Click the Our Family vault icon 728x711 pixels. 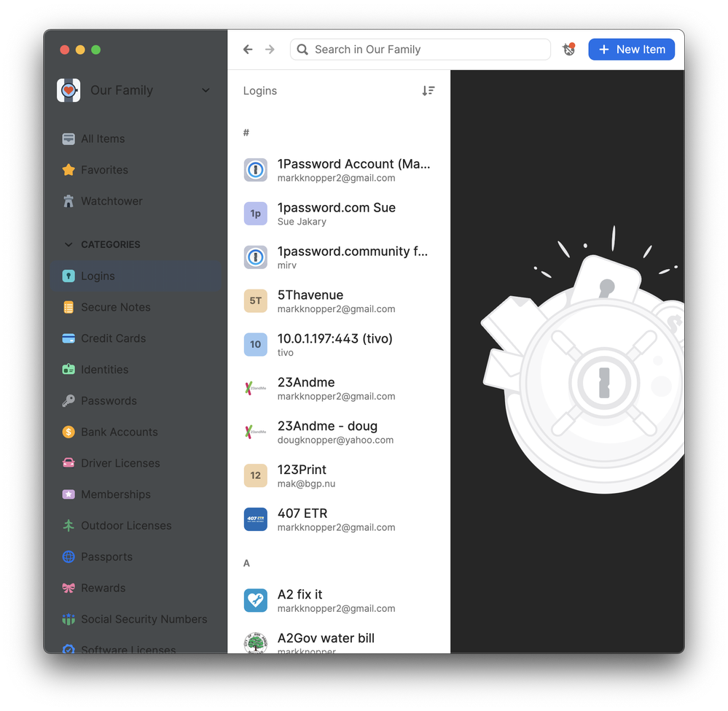[69, 90]
